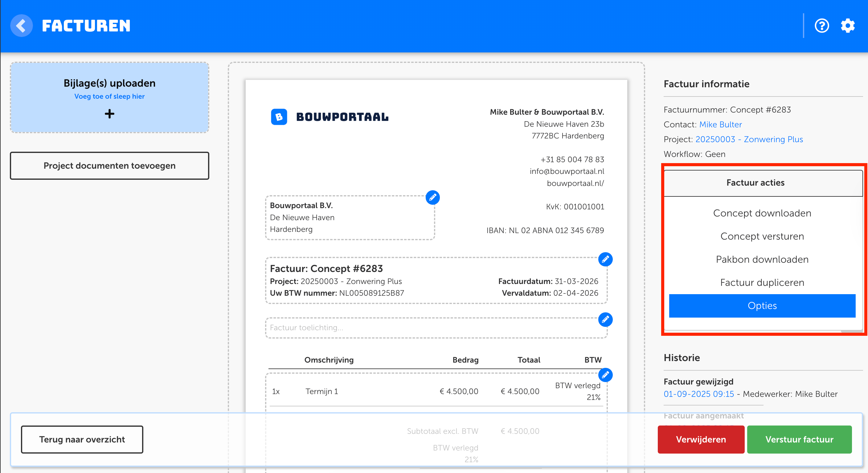The width and height of the screenshot is (868, 473).
Task: Edit the Factuur toelichting pencil icon
Action: pyautogui.click(x=605, y=319)
